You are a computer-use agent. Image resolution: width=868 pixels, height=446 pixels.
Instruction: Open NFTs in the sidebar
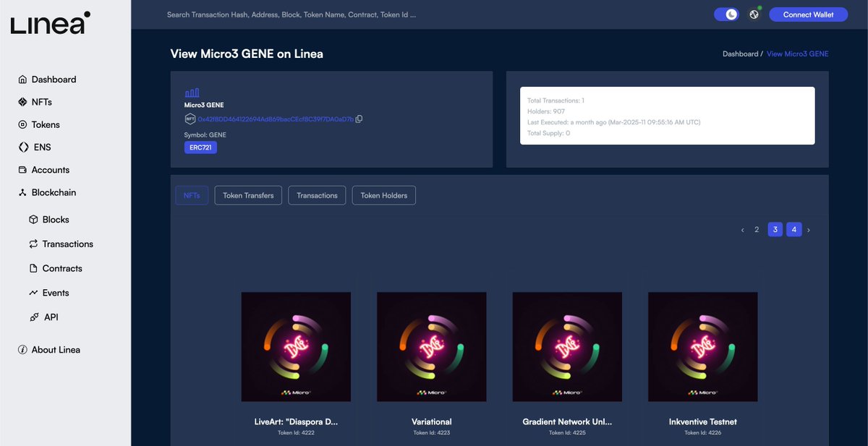click(x=42, y=102)
